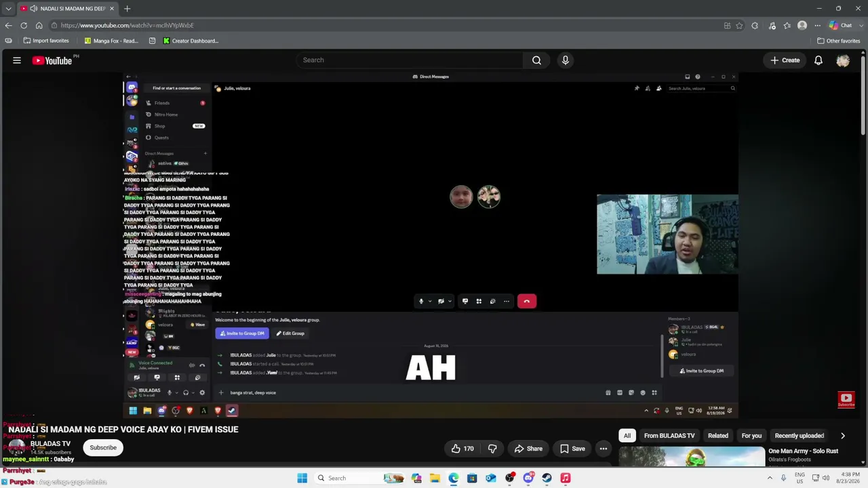Toggle camera in the Discord call controls
Screen dimensions: 868x488
tap(441, 302)
